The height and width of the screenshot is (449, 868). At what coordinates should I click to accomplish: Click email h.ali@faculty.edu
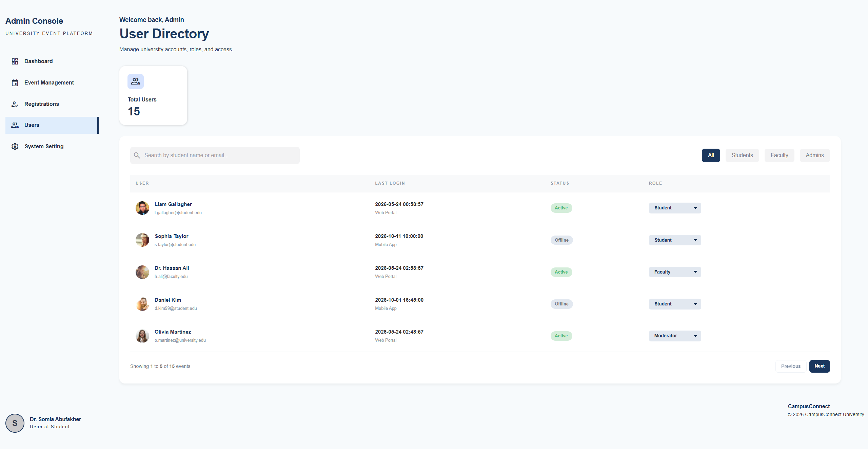(171, 277)
